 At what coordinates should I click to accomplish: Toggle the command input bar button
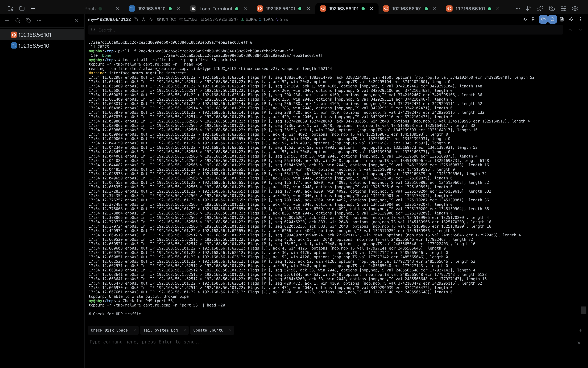[543, 19]
